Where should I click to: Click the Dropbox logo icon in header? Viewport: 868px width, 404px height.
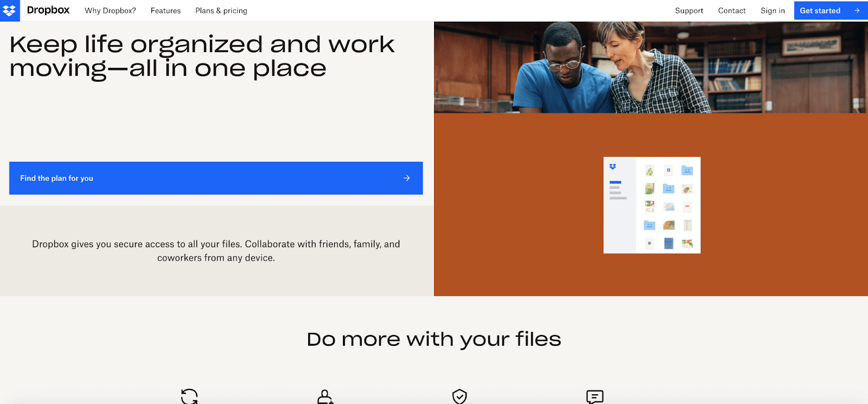tap(10, 10)
